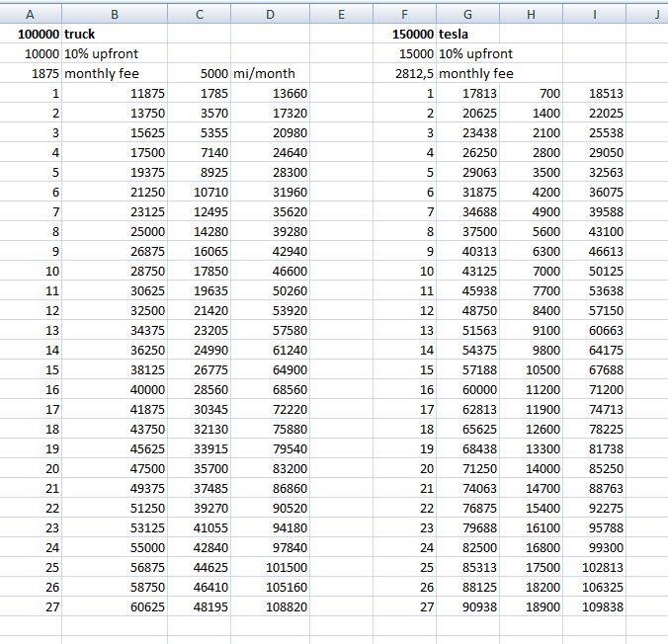Select cell with value 17813
Viewport: 668px width, 644px height.
(467, 93)
